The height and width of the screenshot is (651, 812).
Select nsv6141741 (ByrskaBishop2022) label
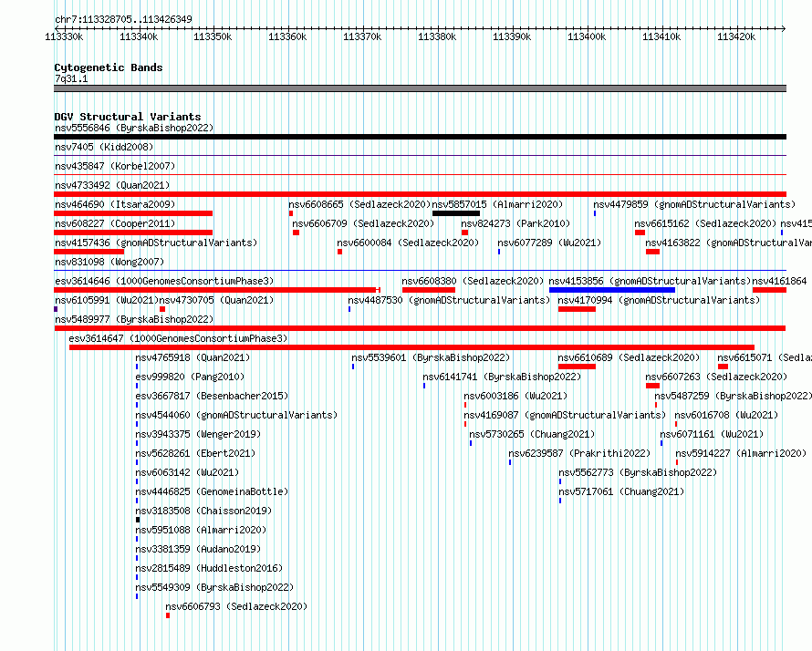[502, 377]
